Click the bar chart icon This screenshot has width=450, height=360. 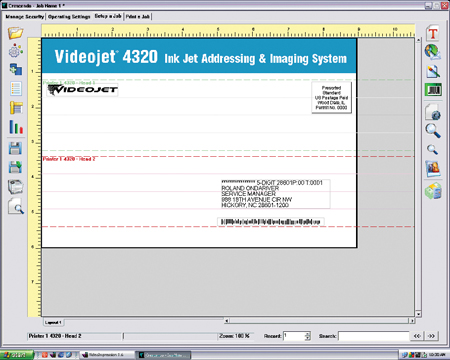click(x=16, y=127)
